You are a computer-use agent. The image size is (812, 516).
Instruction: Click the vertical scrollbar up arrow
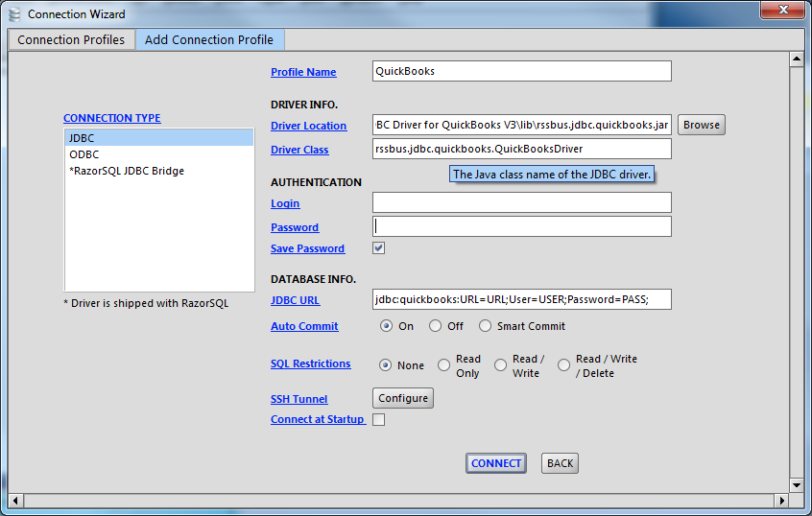pyautogui.click(x=796, y=59)
